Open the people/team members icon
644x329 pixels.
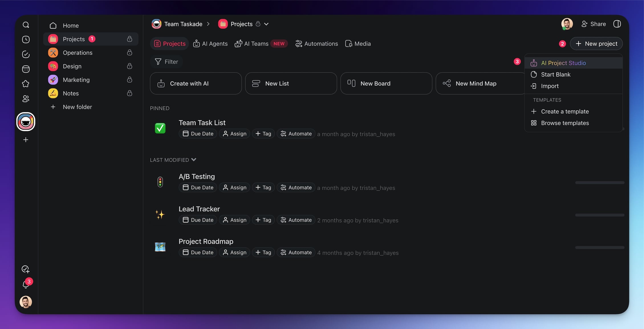coord(26,99)
